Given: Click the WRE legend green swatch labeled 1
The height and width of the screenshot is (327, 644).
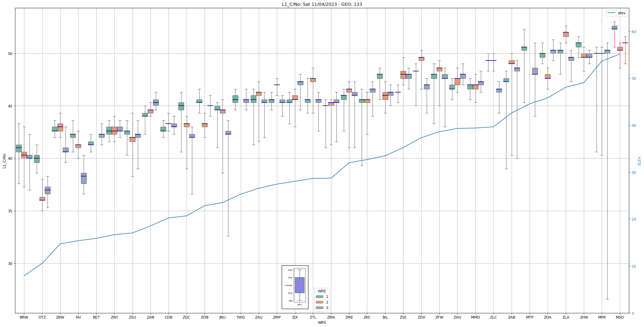Looking at the screenshot, I should pos(319,297).
